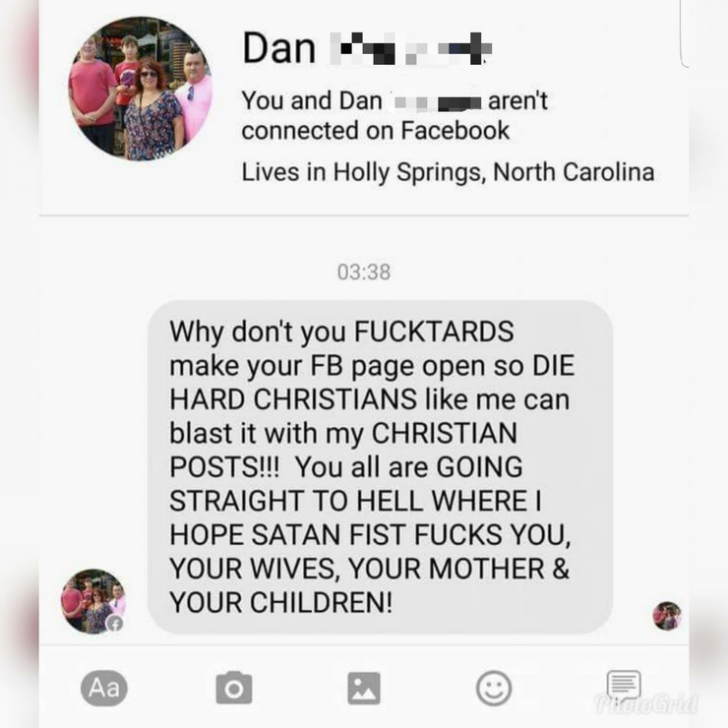The width and height of the screenshot is (728, 728).
Task: Open the smiley emoji picker
Action: pyautogui.click(x=494, y=688)
